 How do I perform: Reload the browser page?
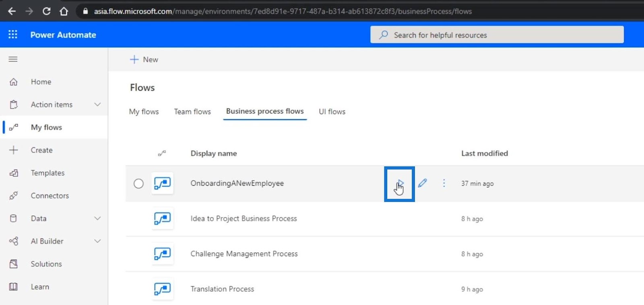46,11
